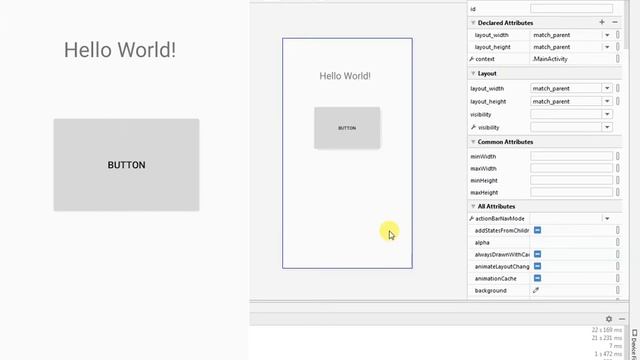Open Layout section layout_width dropdown
The image size is (640, 360).
607,88
